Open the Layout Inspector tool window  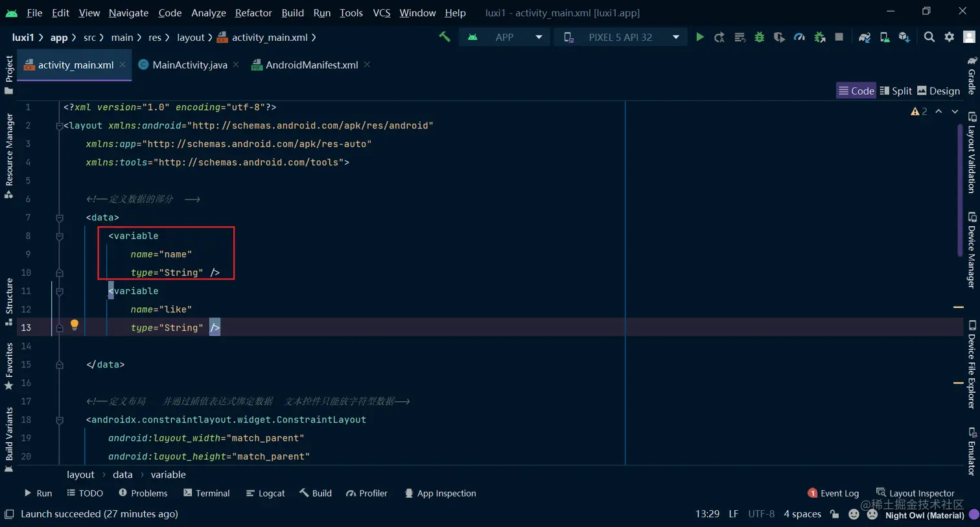coord(915,493)
